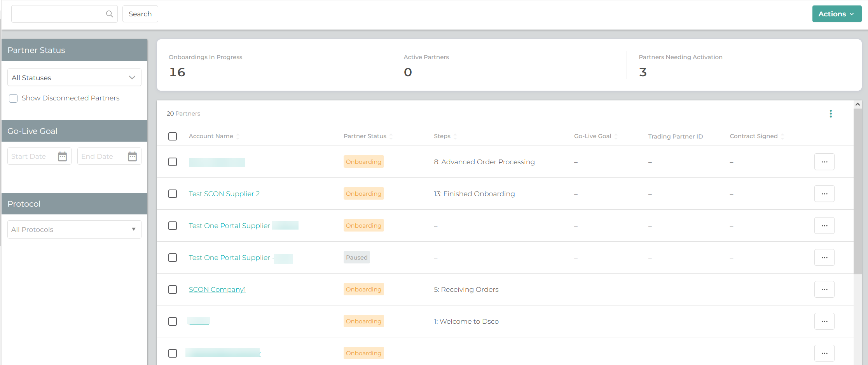The height and width of the screenshot is (365, 868).
Task: Open the All Protocols dropdown
Action: pyautogui.click(x=74, y=229)
